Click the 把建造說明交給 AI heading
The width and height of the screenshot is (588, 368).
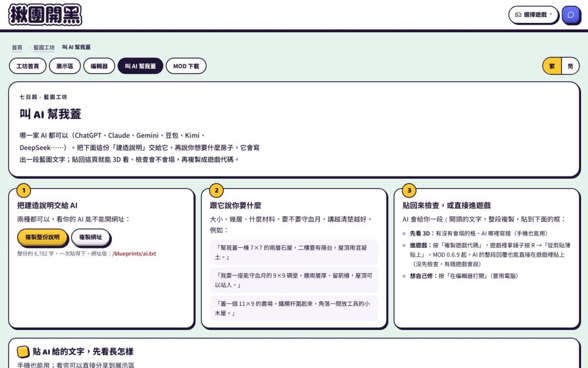pyautogui.click(x=47, y=205)
